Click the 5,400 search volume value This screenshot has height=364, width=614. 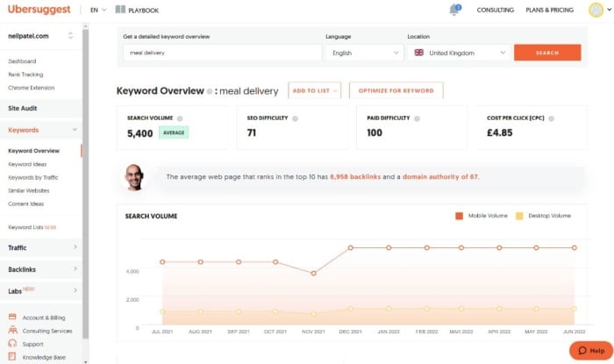click(x=139, y=133)
